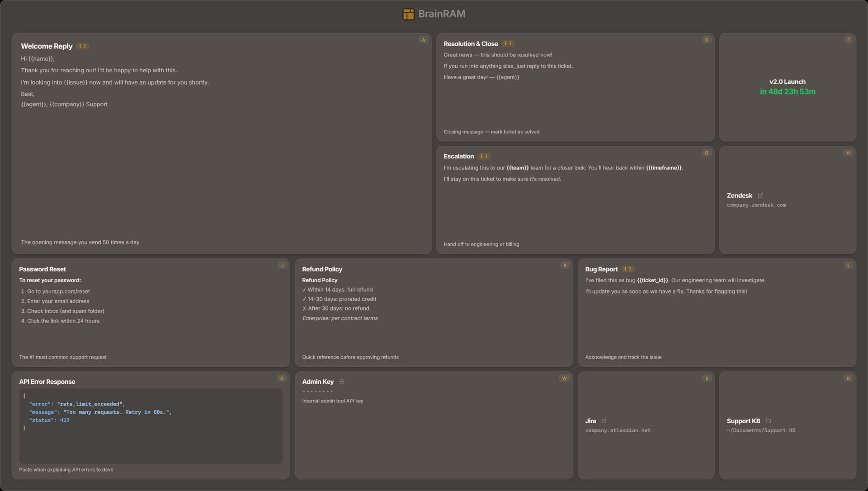The width and height of the screenshot is (868, 491).
Task: Click the BrainRAM logo icon
Action: coord(408,14)
